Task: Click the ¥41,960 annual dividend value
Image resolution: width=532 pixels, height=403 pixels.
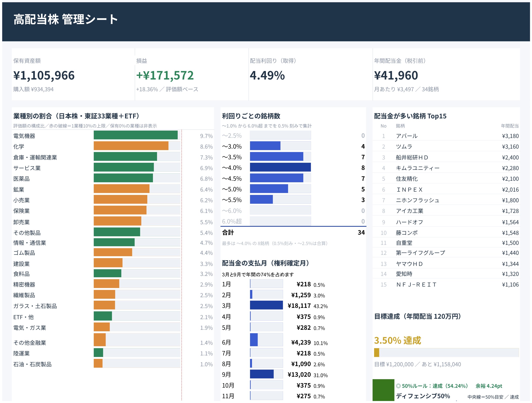Action: pos(396,75)
